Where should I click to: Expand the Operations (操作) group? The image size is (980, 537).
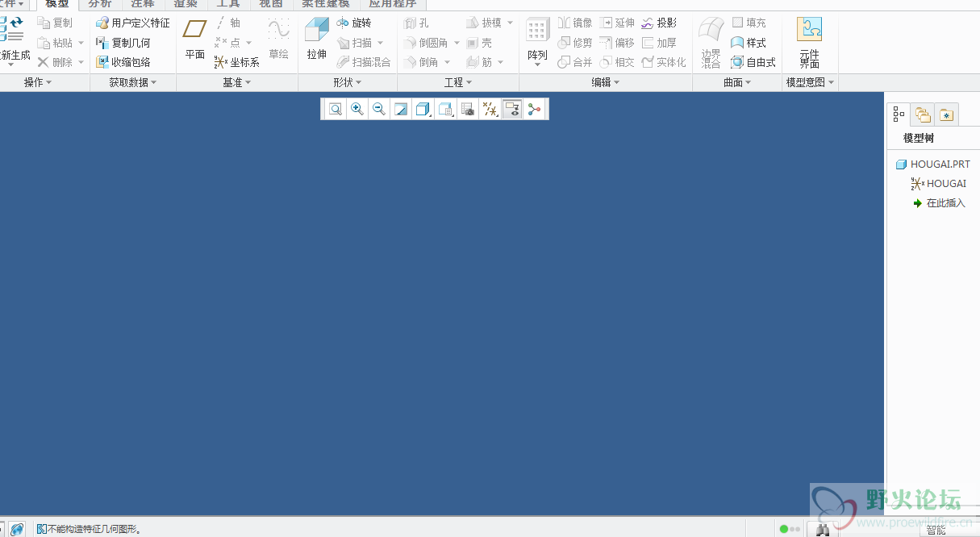point(38,83)
